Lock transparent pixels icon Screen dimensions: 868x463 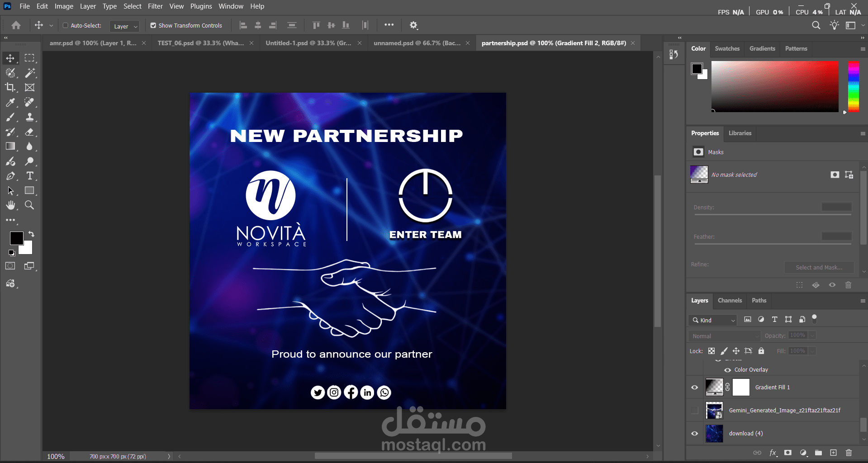(711, 351)
